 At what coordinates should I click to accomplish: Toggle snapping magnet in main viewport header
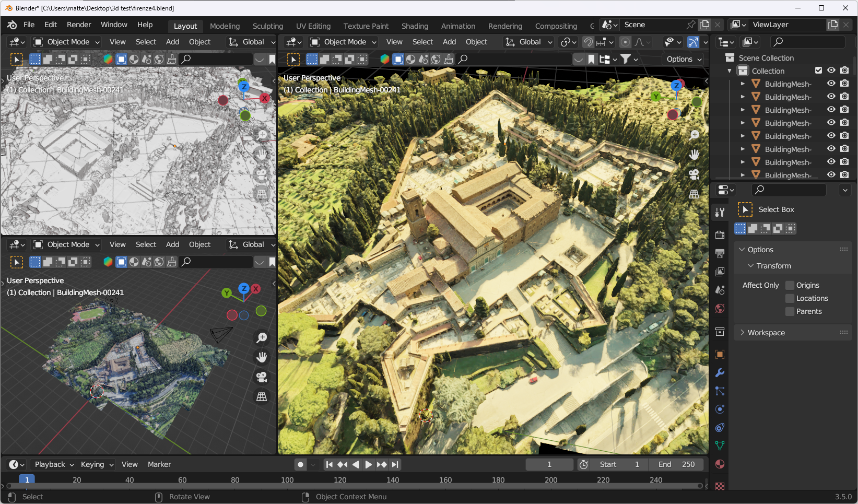[x=588, y=42]
